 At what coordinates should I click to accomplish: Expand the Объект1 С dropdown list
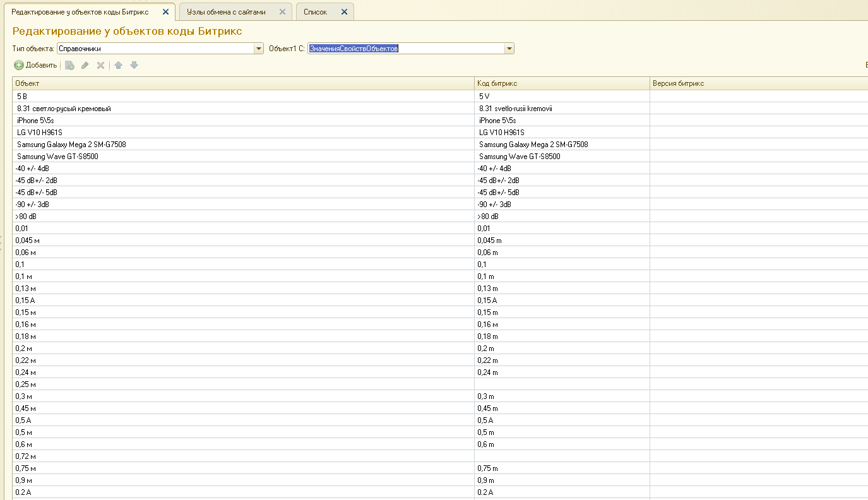click(x=509, y=49)
